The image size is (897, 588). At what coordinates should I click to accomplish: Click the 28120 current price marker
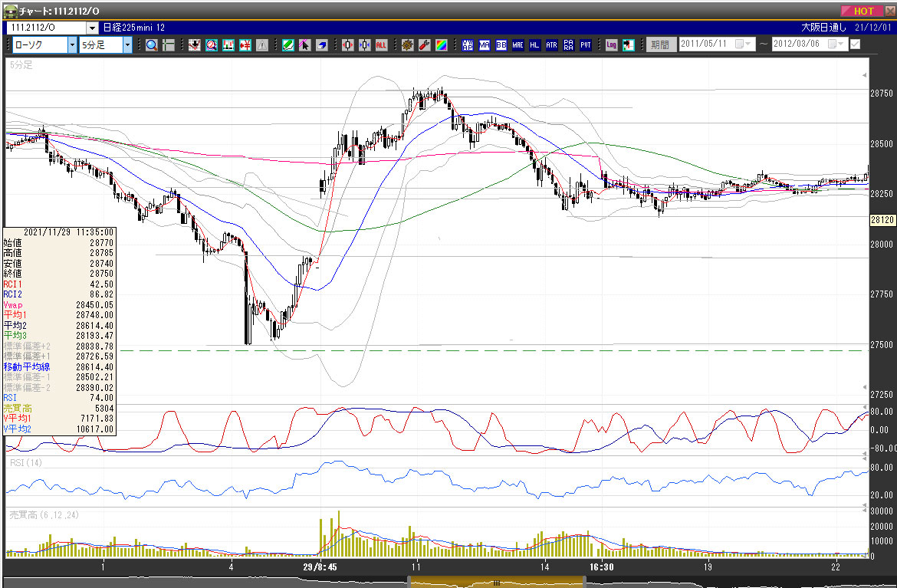[x=882, y=220]
